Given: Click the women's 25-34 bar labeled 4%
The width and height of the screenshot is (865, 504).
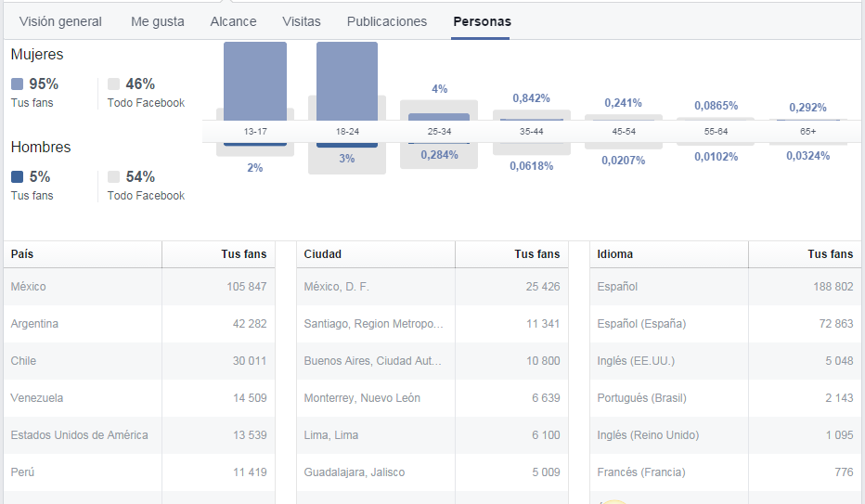Looking at the screenshot, I should (439, 117).
